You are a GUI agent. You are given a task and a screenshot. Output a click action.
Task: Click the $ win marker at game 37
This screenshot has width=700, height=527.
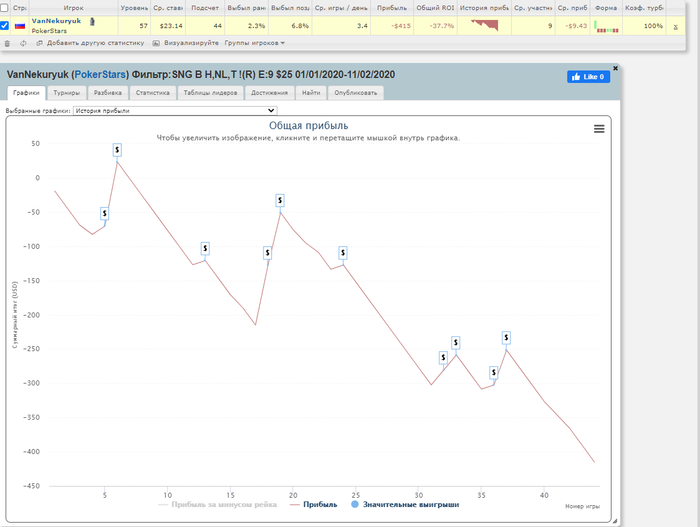click(x=506, y=338)
